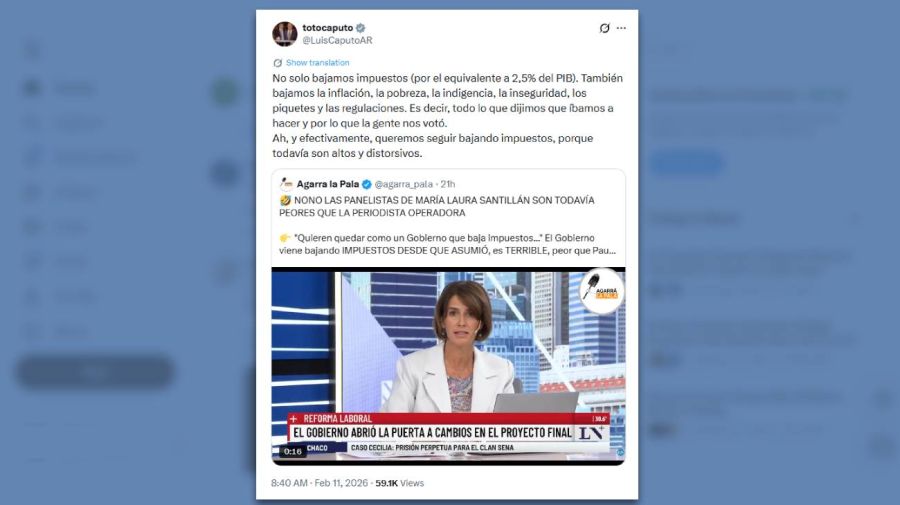Click the 0:16 video duration badge
The image size is (900, 505).
pos(292,451)
